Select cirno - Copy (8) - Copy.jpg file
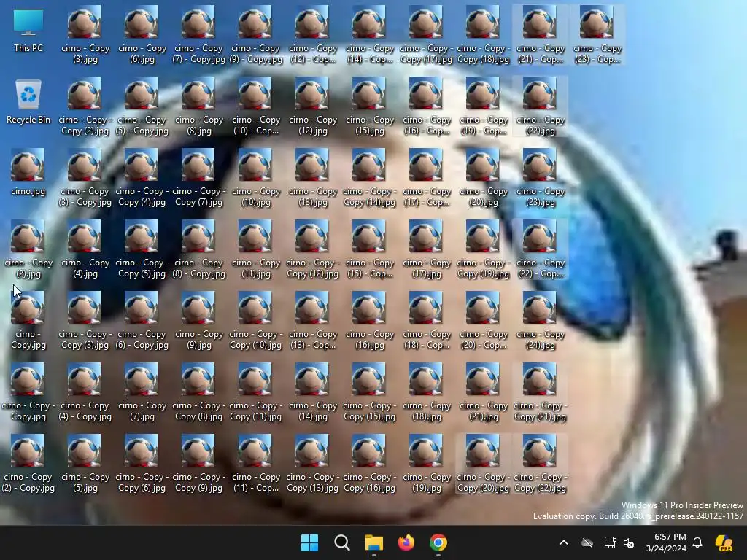747x560 pixels. pos(198,249)
